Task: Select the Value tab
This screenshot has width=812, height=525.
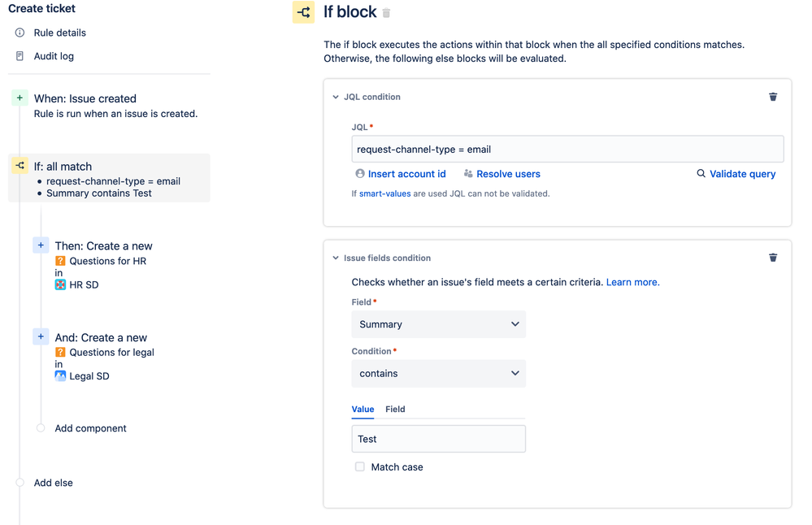Action: [x=363, y=409]
